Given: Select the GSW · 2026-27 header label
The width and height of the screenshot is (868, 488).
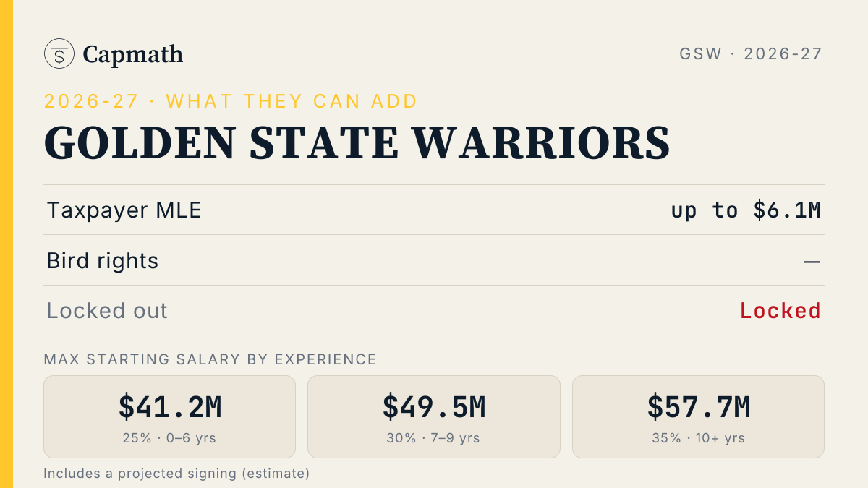Looking at the screenshot, I should (751, 53).
